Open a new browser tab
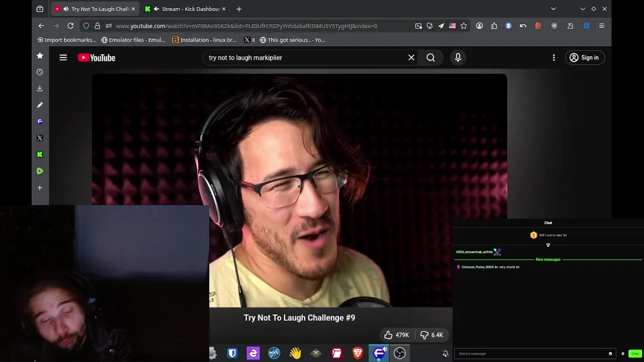 click(x=239, y=9)
